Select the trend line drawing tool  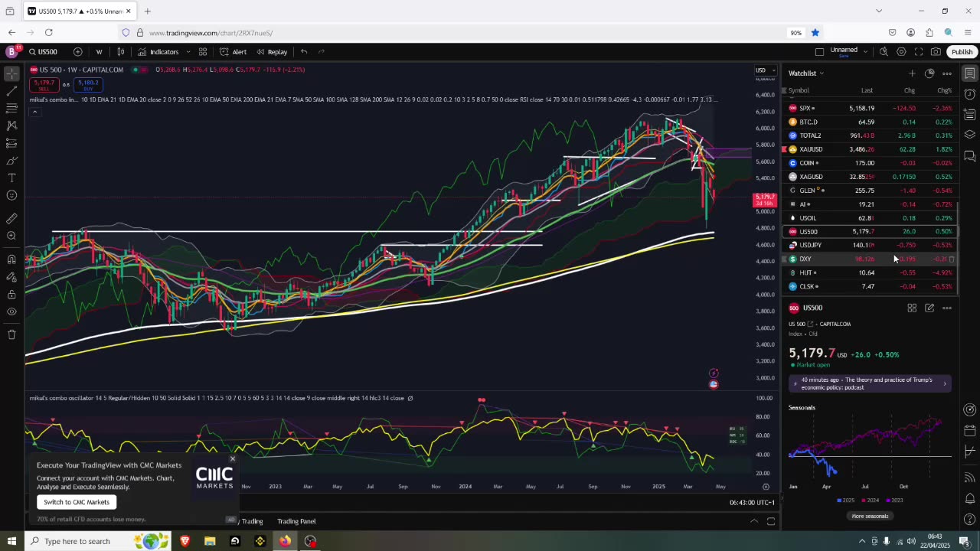[x=11, y=91]
